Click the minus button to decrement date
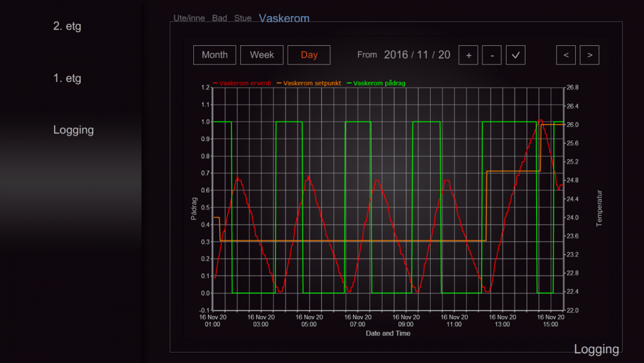The width and height of the screenshot is (644, 363). 491,55
